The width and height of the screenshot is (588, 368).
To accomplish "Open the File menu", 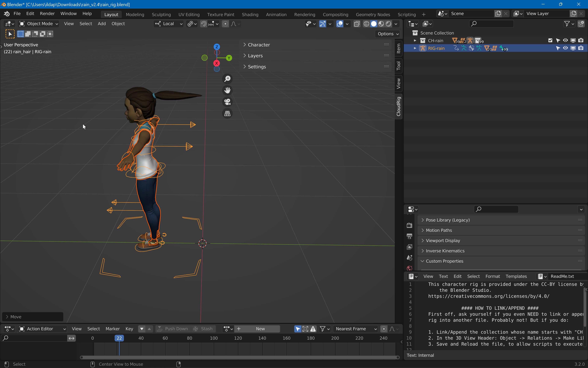I will [17, 14].
